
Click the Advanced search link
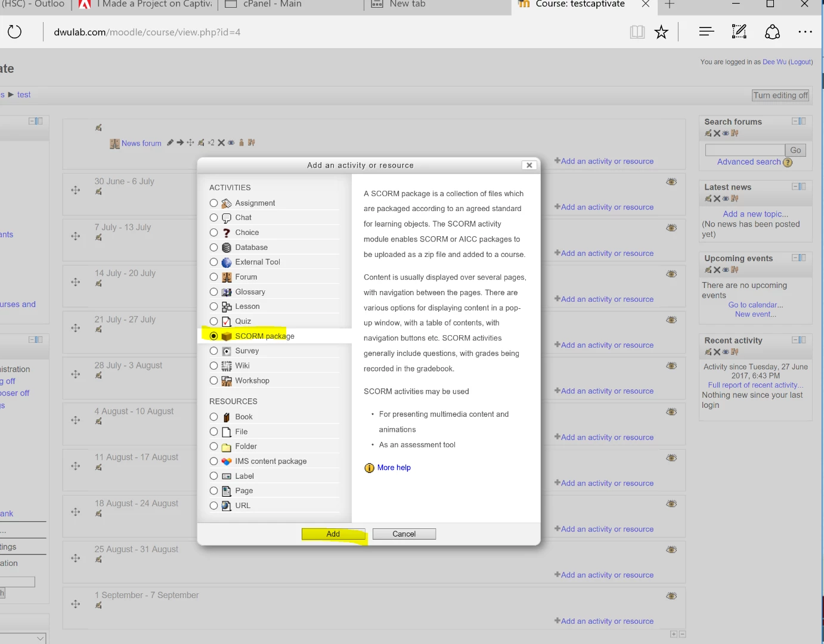pos(749,162)
